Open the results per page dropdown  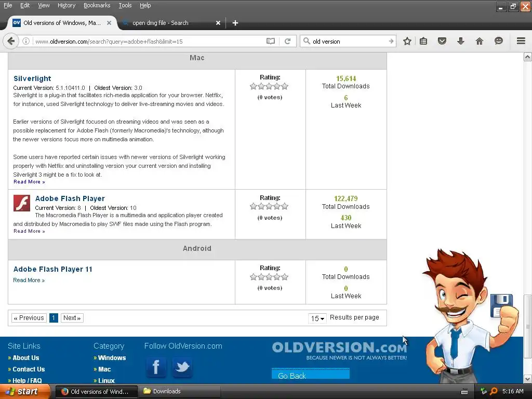click(317, 318)
